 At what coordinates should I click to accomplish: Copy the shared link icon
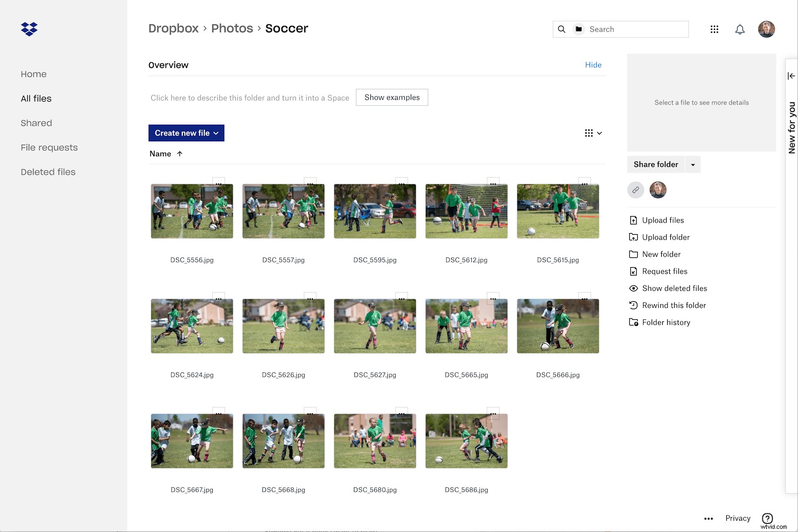point(636,190)
